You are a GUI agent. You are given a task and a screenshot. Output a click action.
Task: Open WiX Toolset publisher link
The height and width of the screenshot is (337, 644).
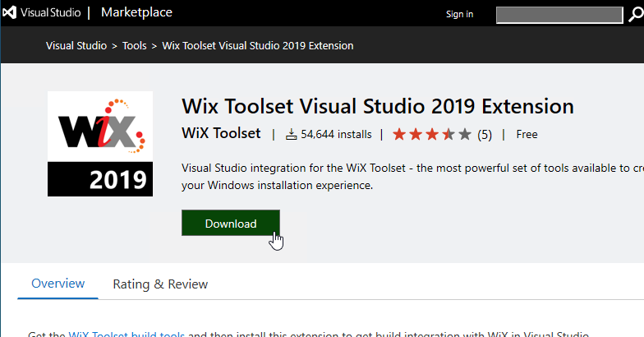[x=221, y=133]
